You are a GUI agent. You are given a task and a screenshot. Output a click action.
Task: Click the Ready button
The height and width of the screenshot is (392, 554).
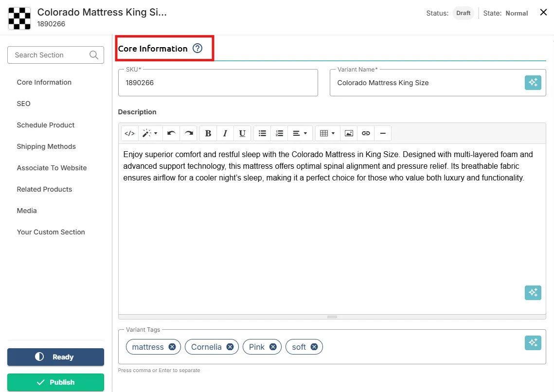(x=55, y=357)
